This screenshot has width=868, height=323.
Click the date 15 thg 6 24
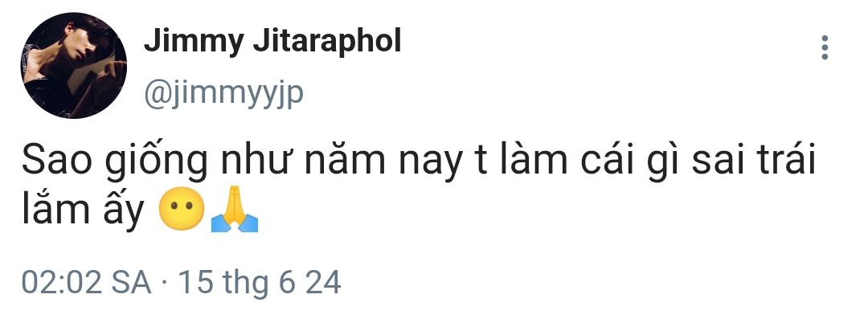[260, 283]
